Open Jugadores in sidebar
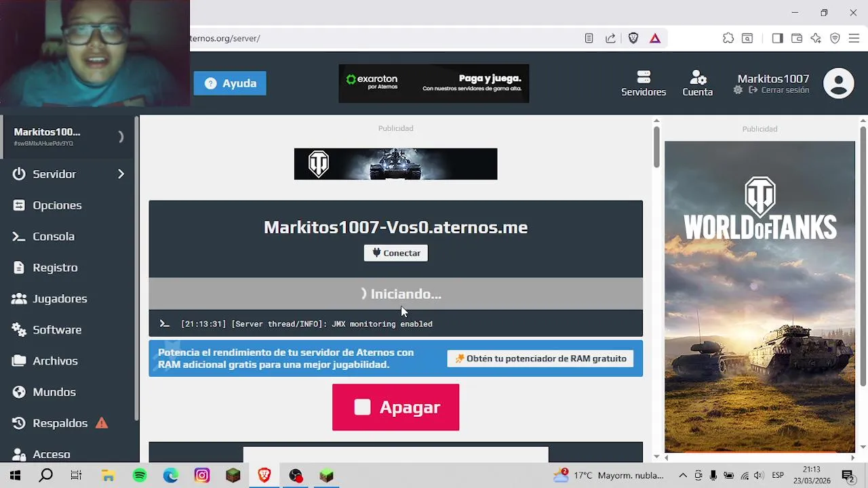The height and width of the screenshot is (488, 868). [x=60, y=299]
